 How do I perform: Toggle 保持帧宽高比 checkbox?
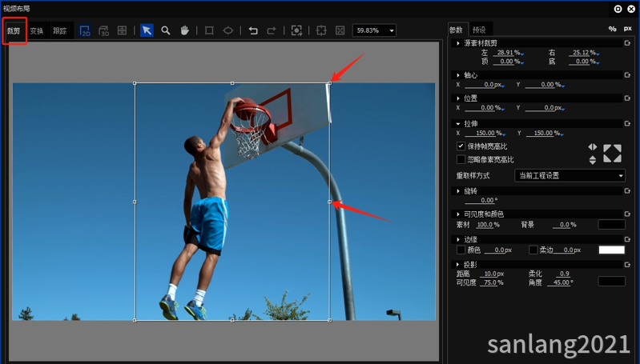point(461,146)
